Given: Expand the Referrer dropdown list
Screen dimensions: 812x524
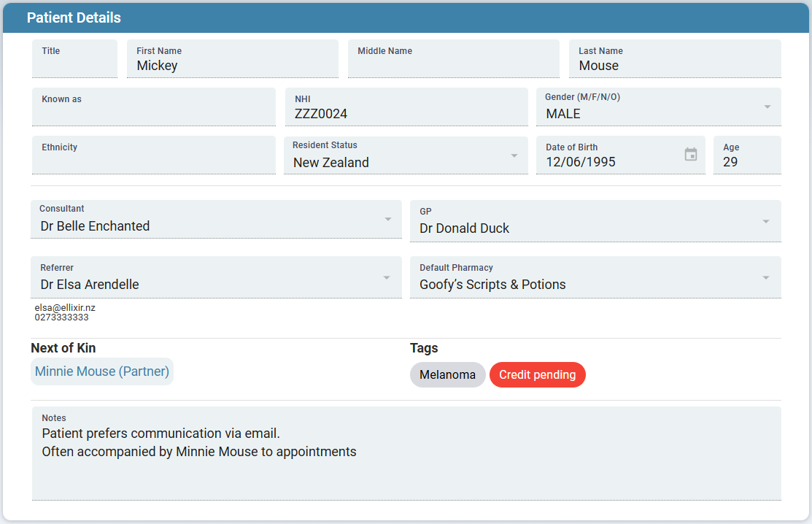Looking at the screenshot, I should coord(388,278).
